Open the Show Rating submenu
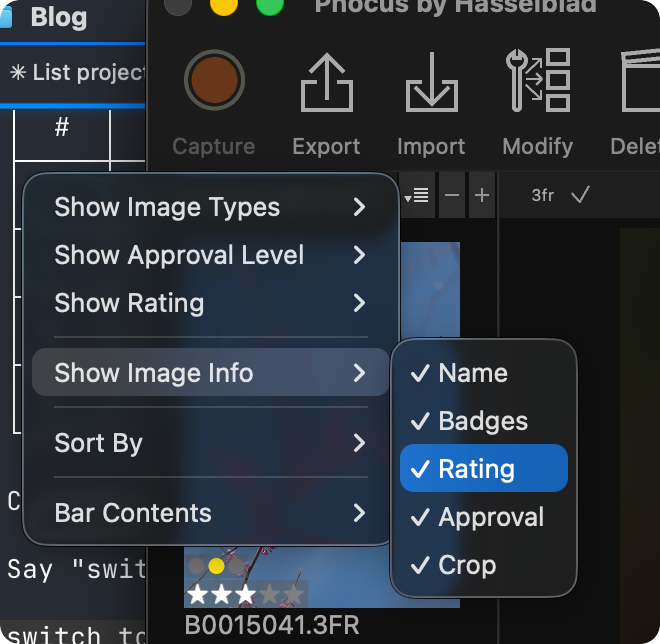The image size is (660, 644). pos(210,303)
